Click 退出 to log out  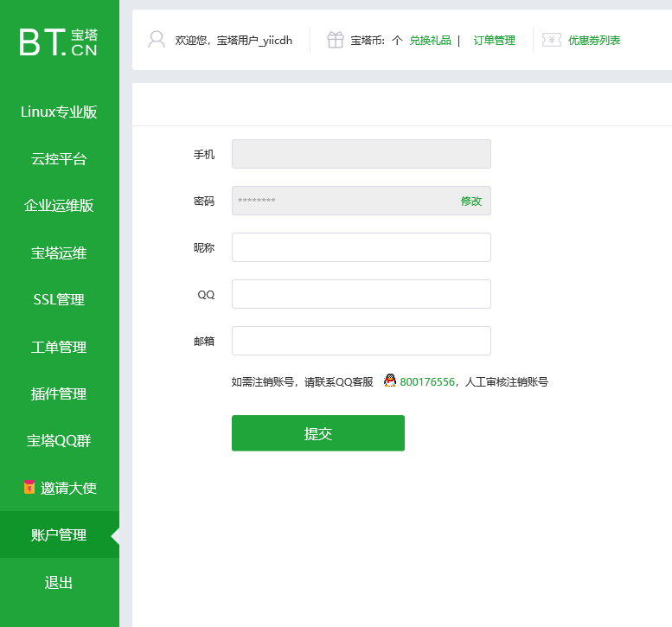click(59, 582)
